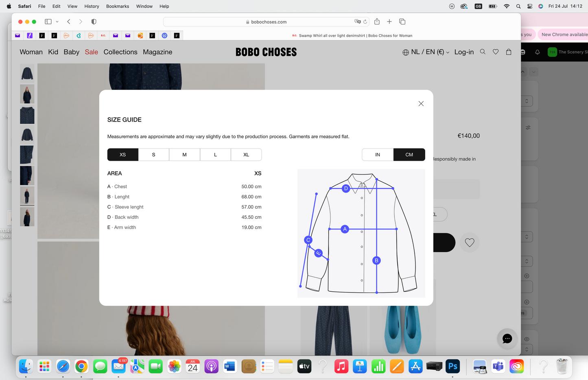Open chat support bubble

tap(507, 339)
